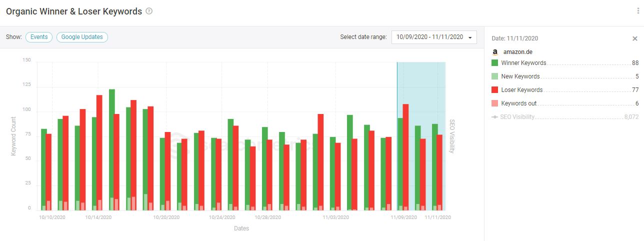Open the date range dropdown
The height and width of the screenshot is (241, 644).
pos(434,37)
